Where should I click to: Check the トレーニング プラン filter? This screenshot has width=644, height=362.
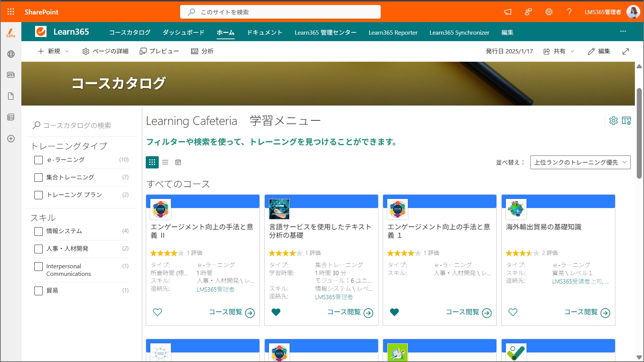click(39, 195)
